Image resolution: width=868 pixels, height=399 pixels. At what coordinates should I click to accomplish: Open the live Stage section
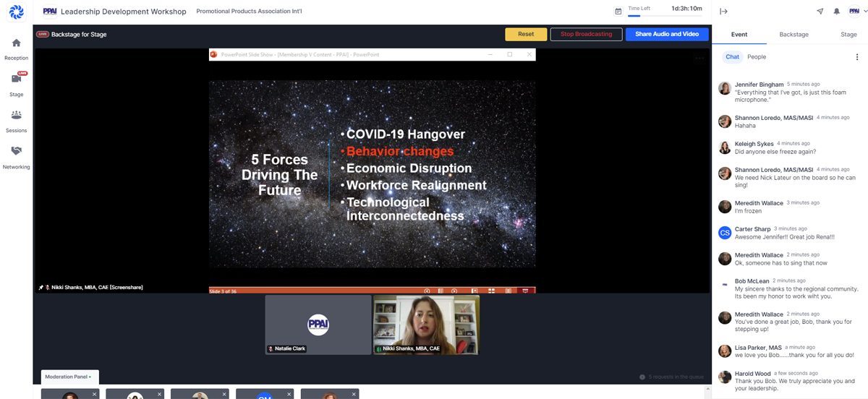click(x=16, y=83)
